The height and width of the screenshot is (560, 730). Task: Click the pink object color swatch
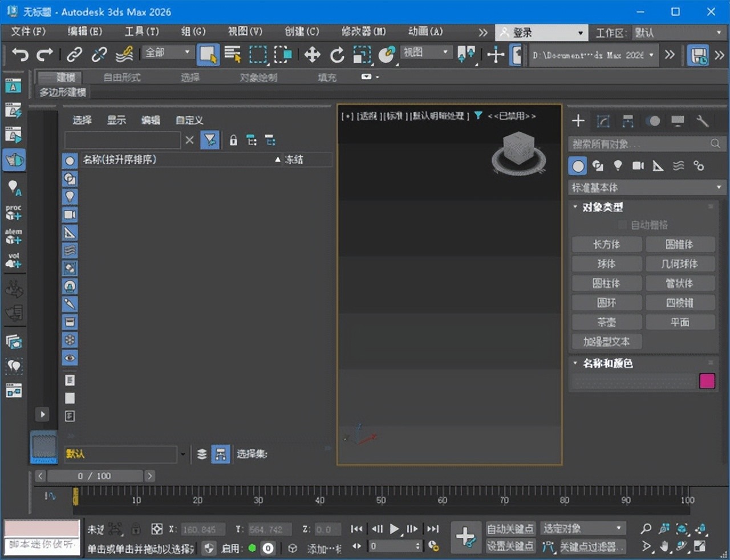[x=707, y=381]
